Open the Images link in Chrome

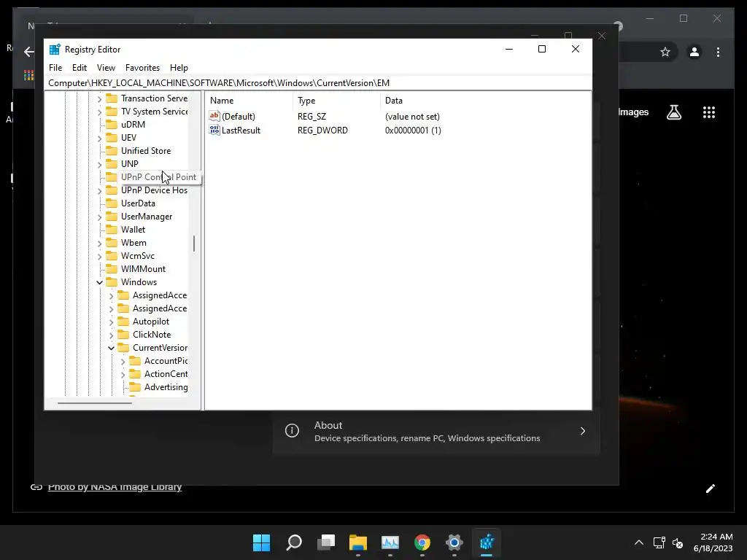(x=633, y=112)
